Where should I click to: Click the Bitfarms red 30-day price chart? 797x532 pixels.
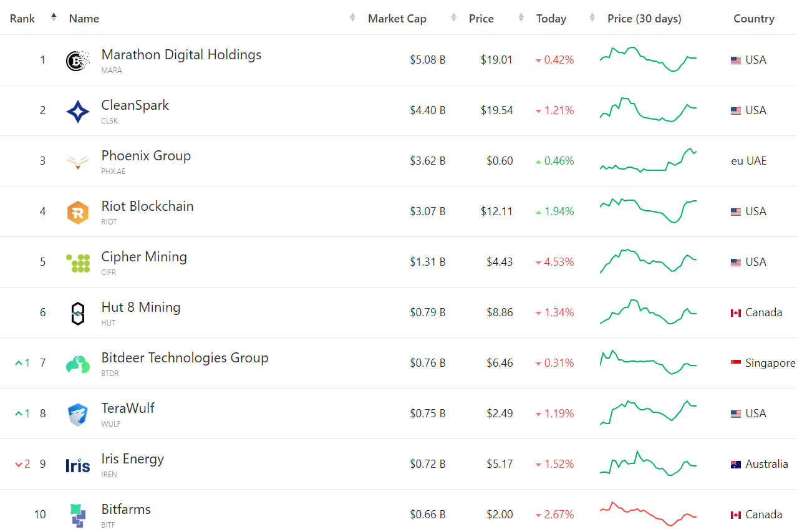(648, 514)
